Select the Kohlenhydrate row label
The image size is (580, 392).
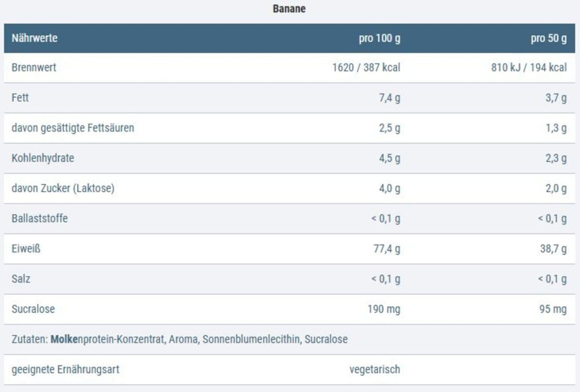click(x=43, y=158)
